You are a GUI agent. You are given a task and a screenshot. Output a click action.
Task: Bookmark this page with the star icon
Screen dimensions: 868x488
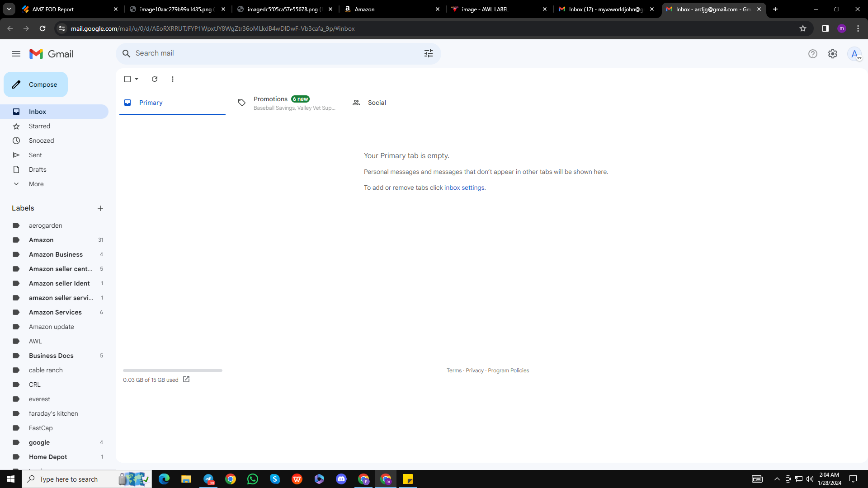click(803, 28)
